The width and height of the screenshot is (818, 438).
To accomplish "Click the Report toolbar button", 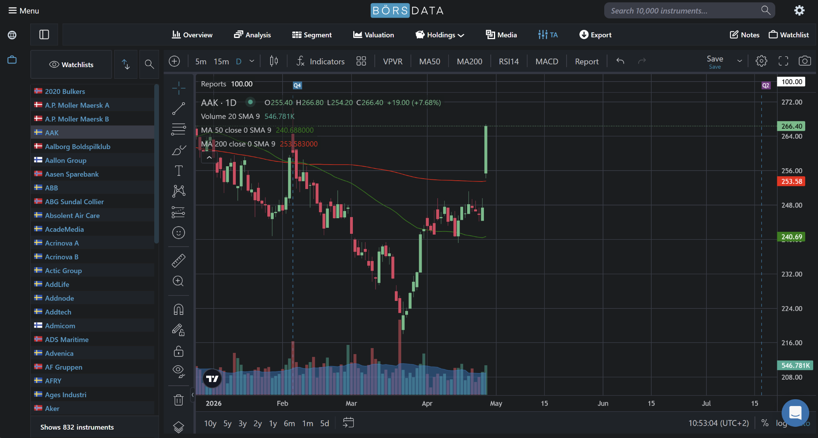I will (586, 62).
